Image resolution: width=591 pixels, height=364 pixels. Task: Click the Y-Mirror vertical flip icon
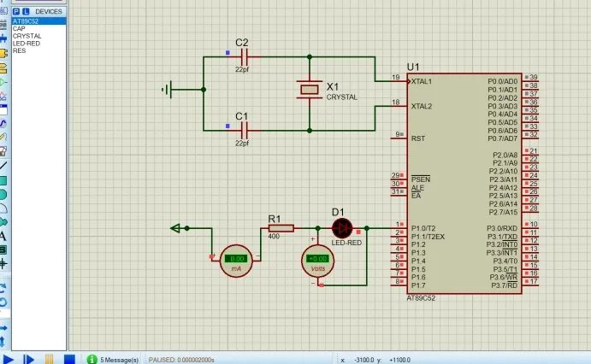tap(3, 342)
